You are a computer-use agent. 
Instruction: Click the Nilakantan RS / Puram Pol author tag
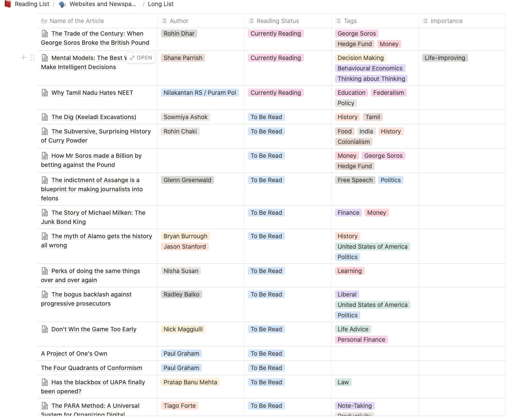[x=200, y=93]
